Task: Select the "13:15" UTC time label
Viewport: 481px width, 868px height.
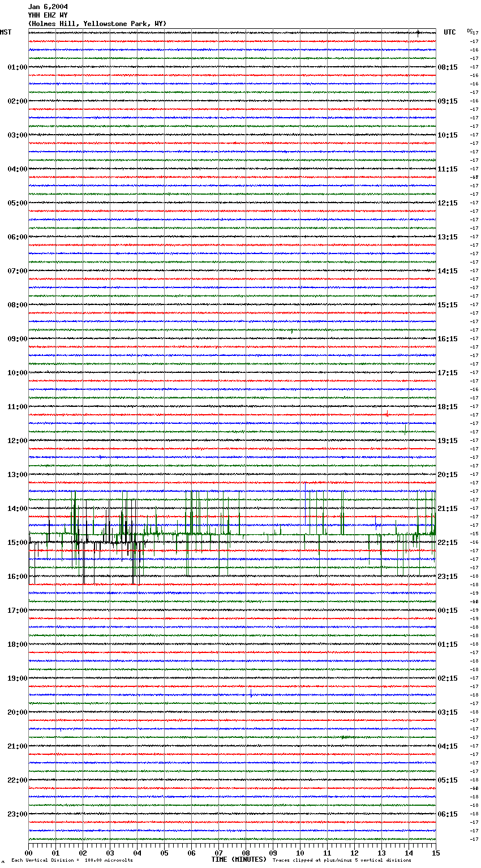Action: click(448, 237)
